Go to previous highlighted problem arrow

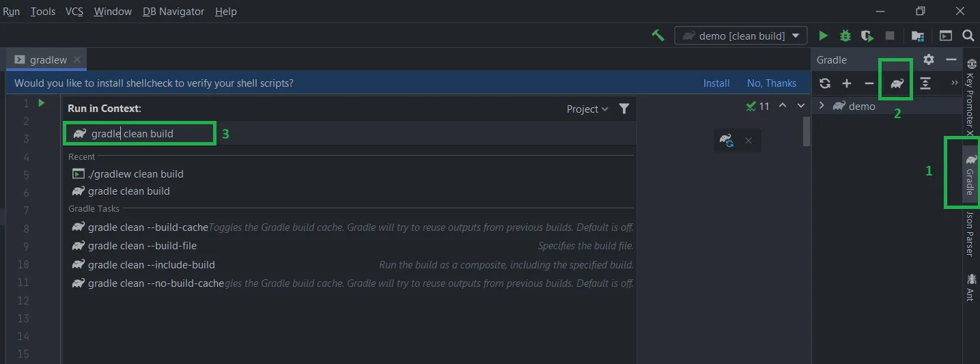point(783,105)
